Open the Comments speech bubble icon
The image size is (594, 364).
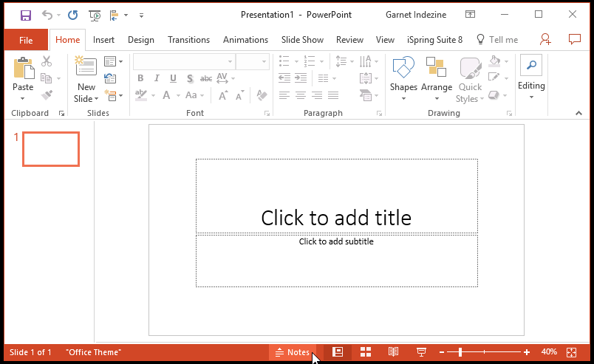[x=575, y=39]
